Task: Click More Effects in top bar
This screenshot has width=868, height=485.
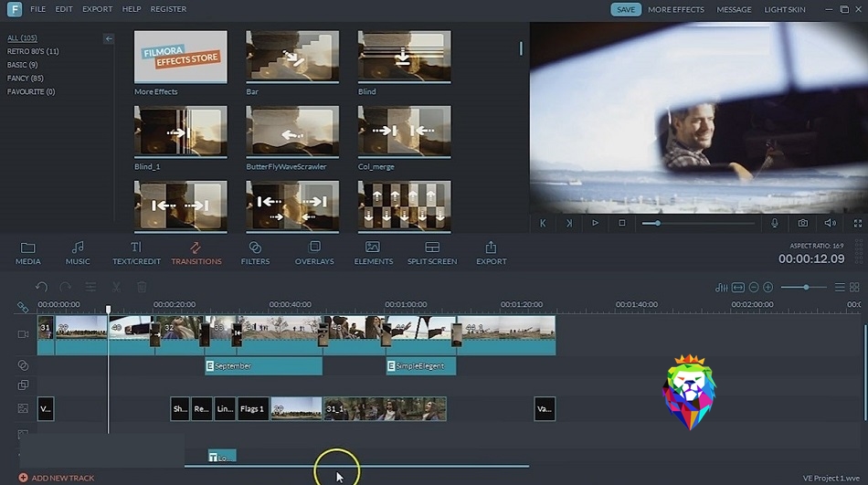Action: 676,9
